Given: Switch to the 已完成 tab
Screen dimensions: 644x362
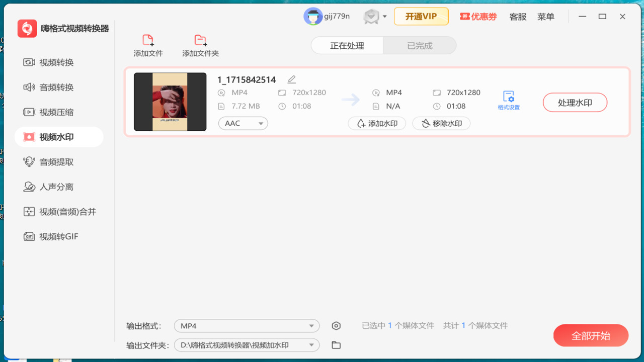Looking at the screenshot, I should tap(420, 45).
